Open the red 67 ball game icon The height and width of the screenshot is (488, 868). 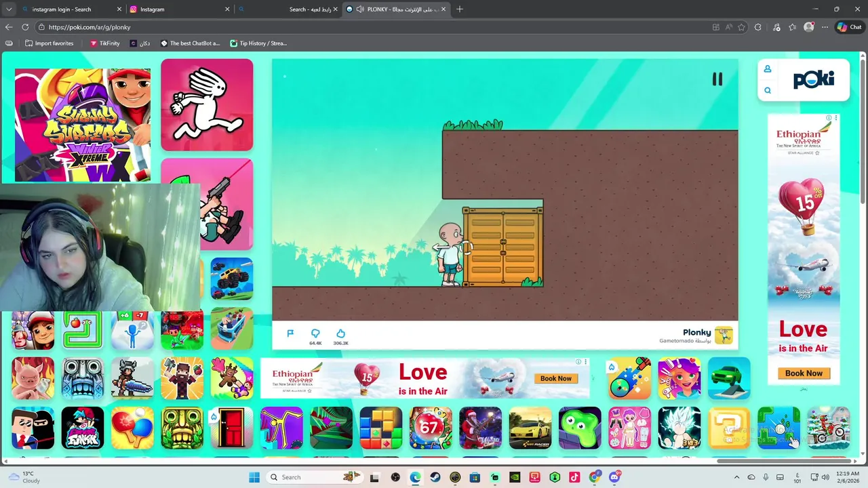pos(431,428)
